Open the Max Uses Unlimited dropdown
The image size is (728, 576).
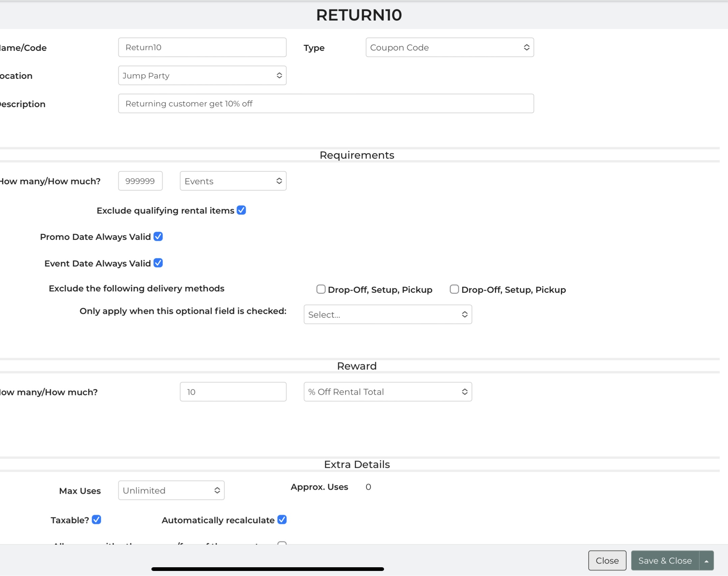171,490
